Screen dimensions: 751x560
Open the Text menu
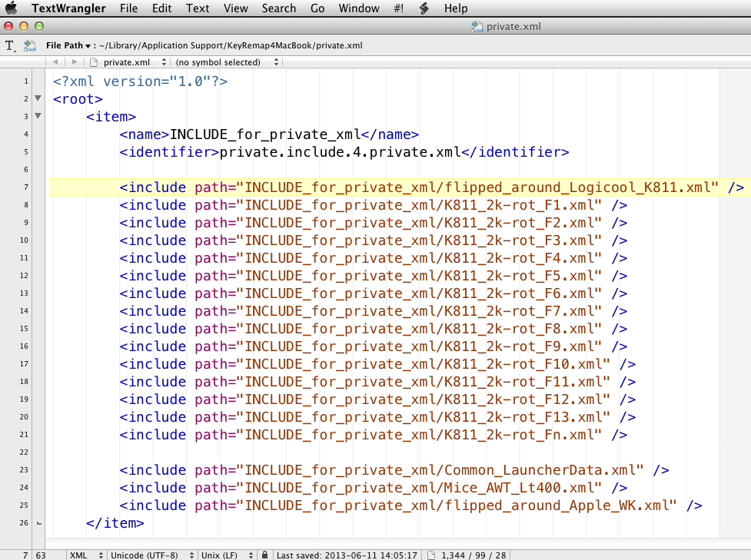(198, 8)
